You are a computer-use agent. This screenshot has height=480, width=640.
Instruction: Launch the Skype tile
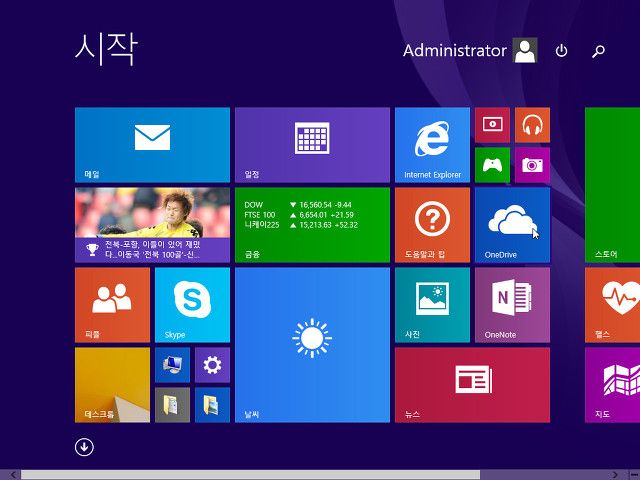coord(192,305)
